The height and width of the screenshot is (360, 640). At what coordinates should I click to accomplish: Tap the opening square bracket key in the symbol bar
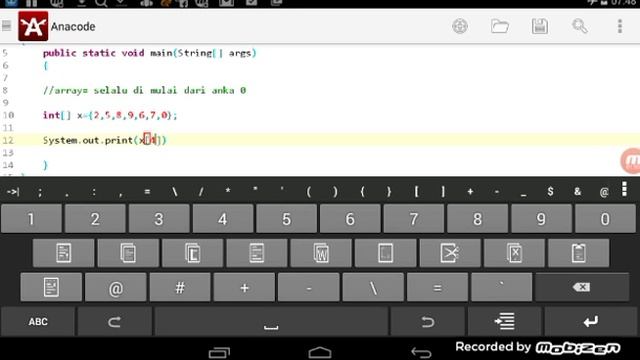pos(416,191)
